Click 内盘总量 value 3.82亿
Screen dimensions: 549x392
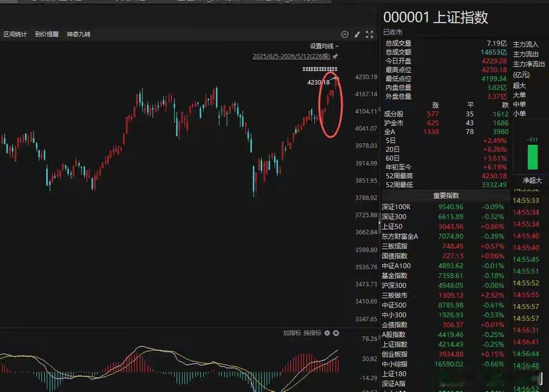click(497, 87)
